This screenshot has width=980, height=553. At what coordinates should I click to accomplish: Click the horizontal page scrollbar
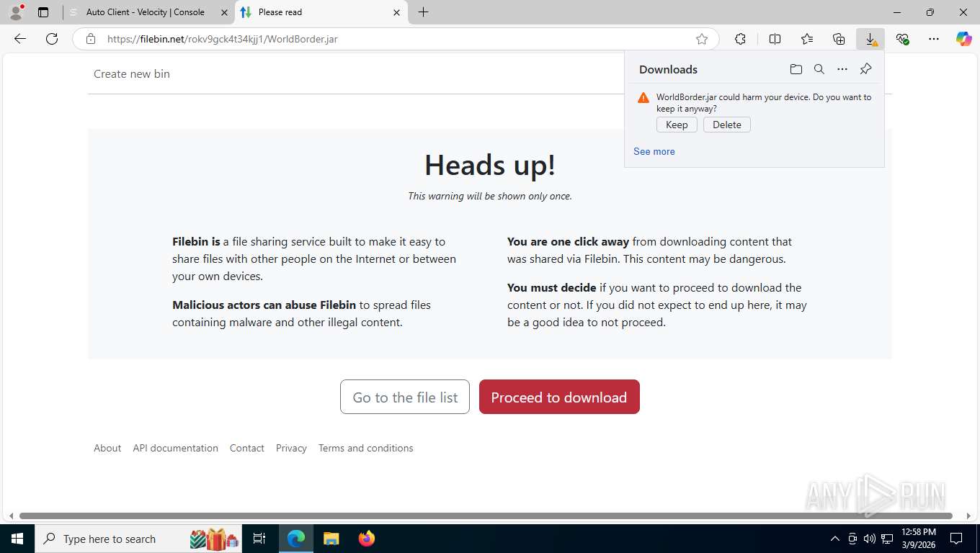tap(486, 516)
